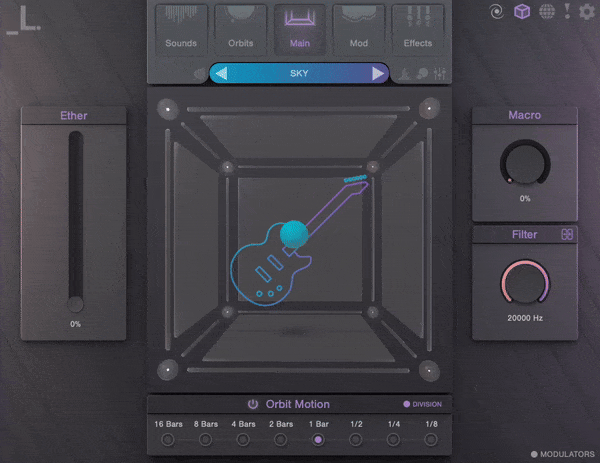Toggle the Orbit Motion power button
Screen dimensions: 600x463
click(253, 404)
